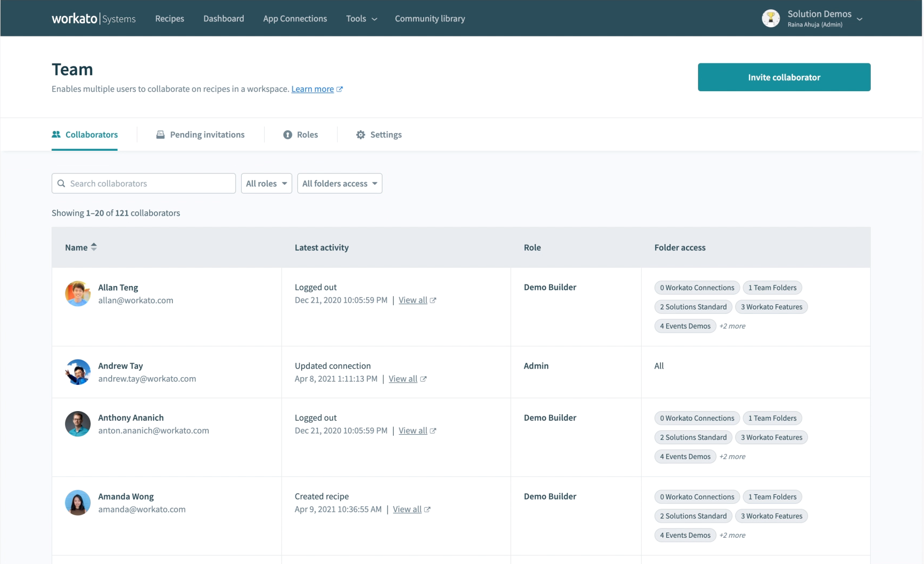
Task: Click the Invite collaborator button
Action: (784, 77)
